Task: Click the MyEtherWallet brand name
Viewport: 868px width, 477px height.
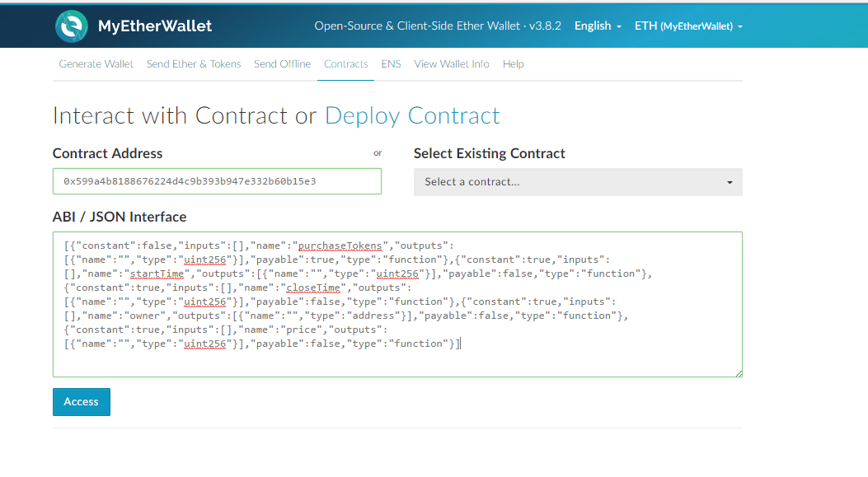Action: click(x=155, y=26)
